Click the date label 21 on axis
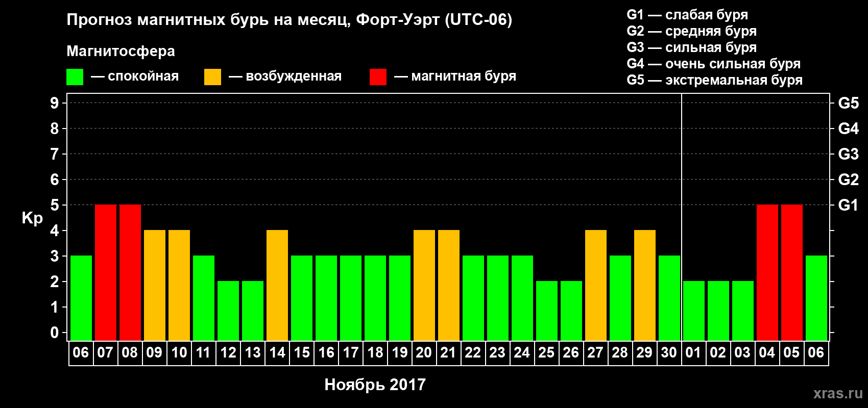 click(x=448, y=352)
